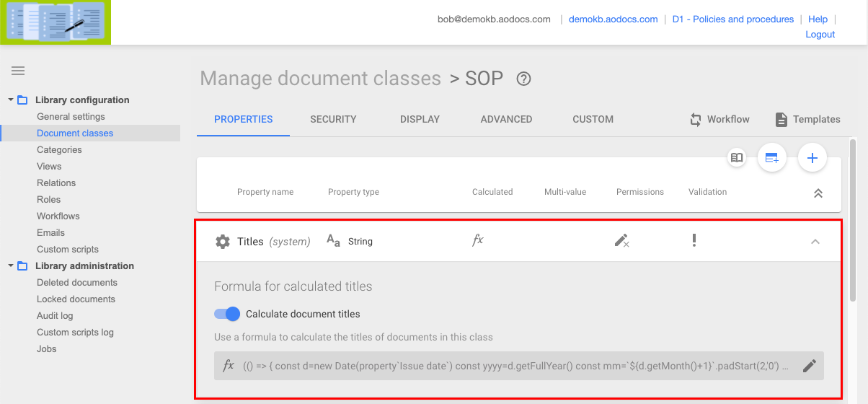Open Locked documents in sidebar
Image resolution: width=868 pixels, height=404 pixels.
[x=76, y=299]
